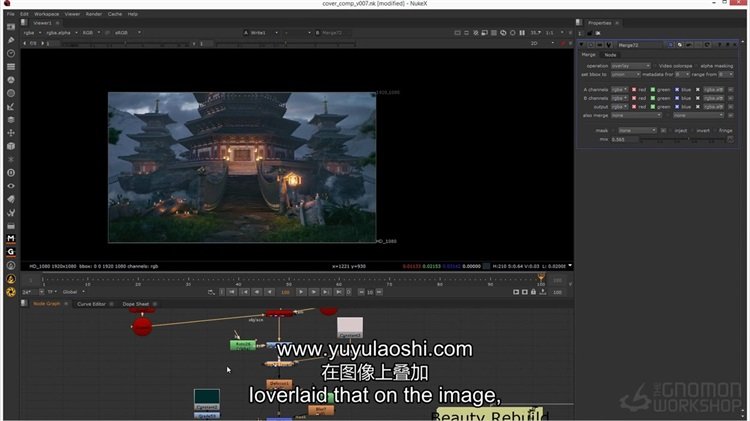Toggle the Video colorspace checkbox

tap(656, 66)
